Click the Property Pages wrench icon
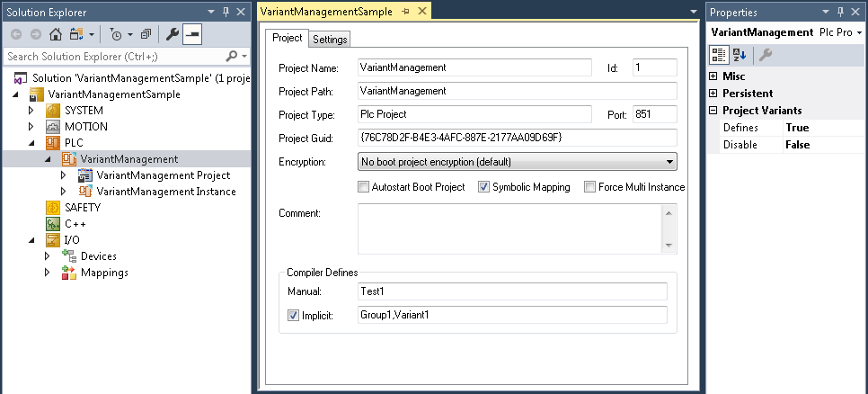868x394 pixels. (x=766, y=54)
